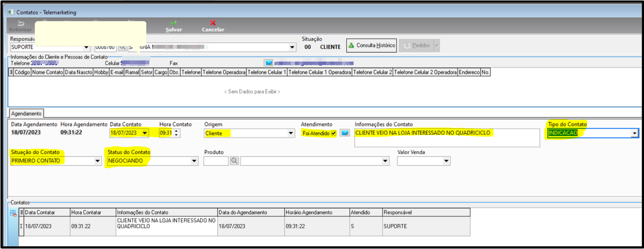Open the Tipo do Contato dropdown
Image resolution: width=644 pixels, height=249 pixels.
click(635, 133)
